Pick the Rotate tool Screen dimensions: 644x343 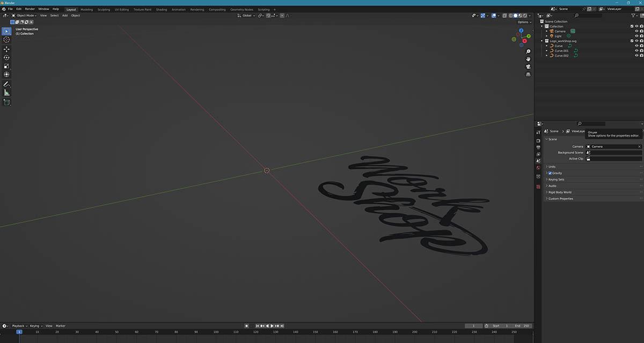6,57
